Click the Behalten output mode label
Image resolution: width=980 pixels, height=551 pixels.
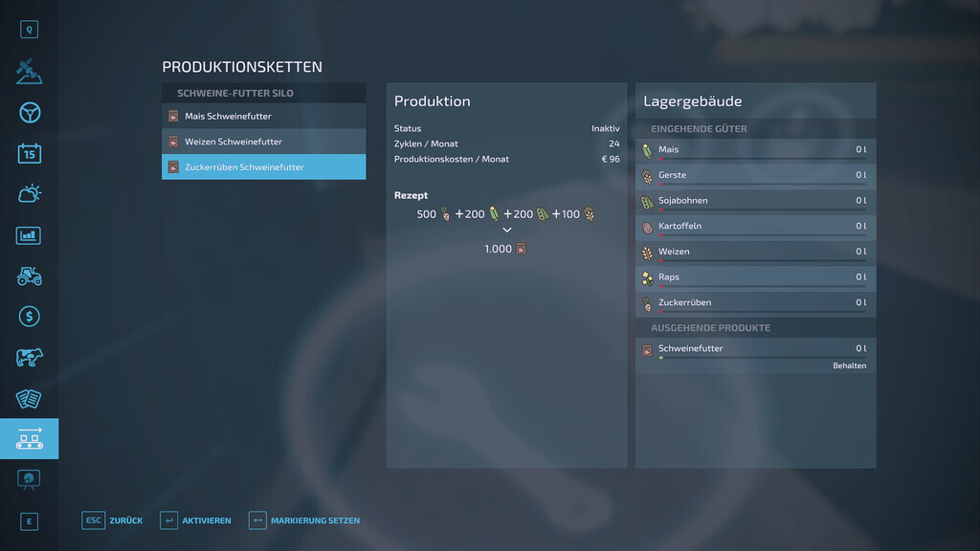[x=849, y=365]
